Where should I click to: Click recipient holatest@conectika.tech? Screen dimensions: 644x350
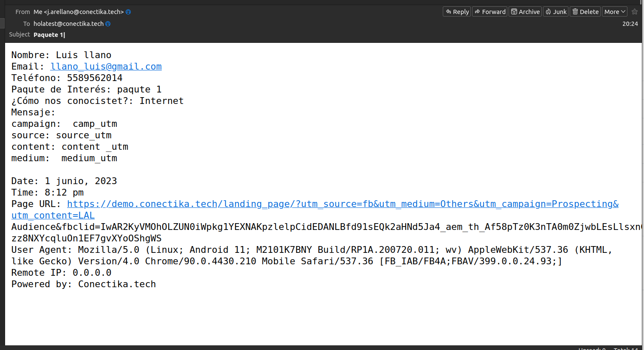pyautogui.click(x=68, y=24)
